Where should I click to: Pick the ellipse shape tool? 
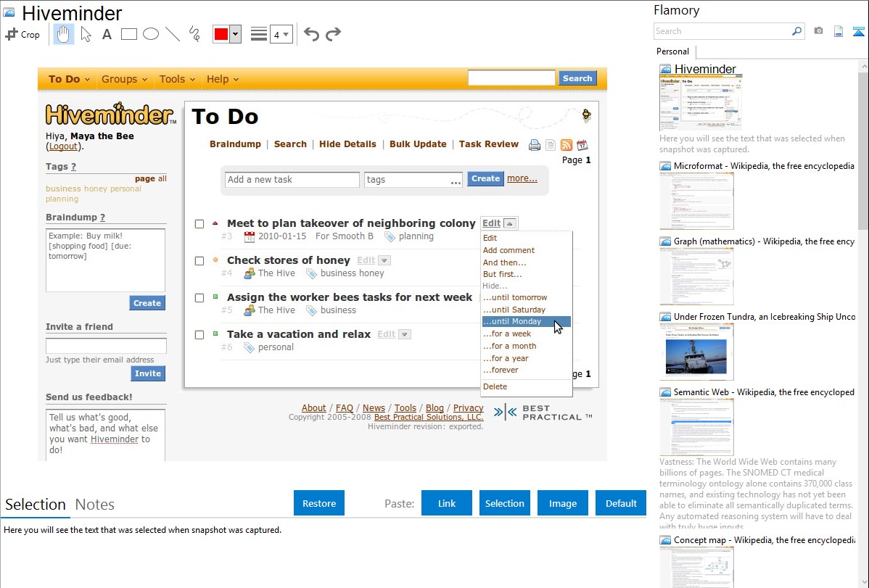click(x=151, y=34)
